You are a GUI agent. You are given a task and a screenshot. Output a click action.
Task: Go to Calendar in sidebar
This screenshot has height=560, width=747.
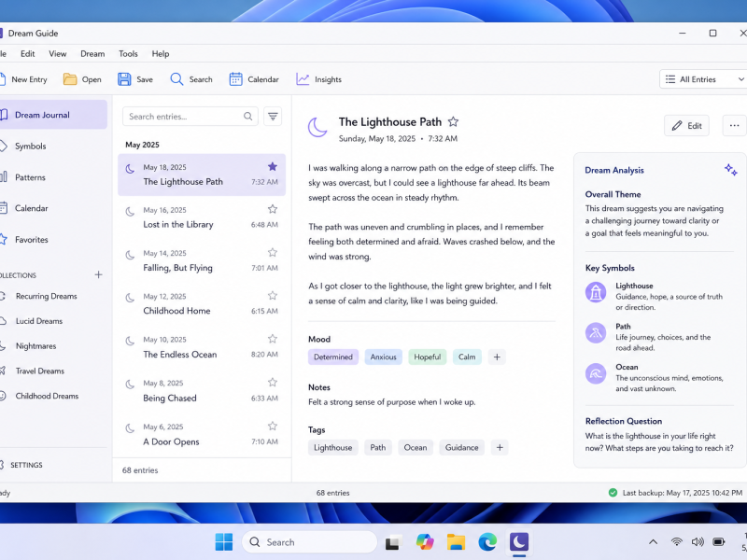[x=32, y=208]
